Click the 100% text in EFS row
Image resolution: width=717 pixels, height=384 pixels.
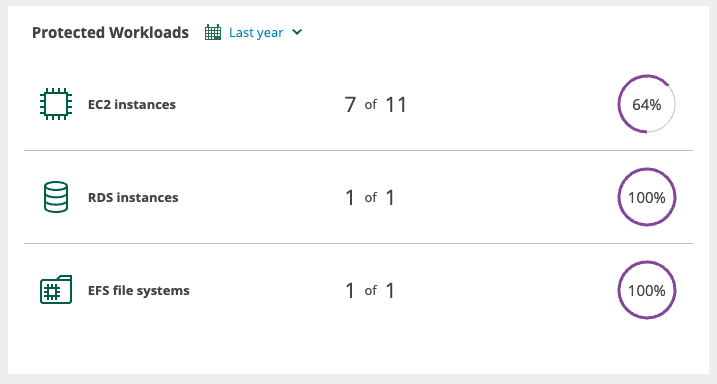click(x=647, y=291)
